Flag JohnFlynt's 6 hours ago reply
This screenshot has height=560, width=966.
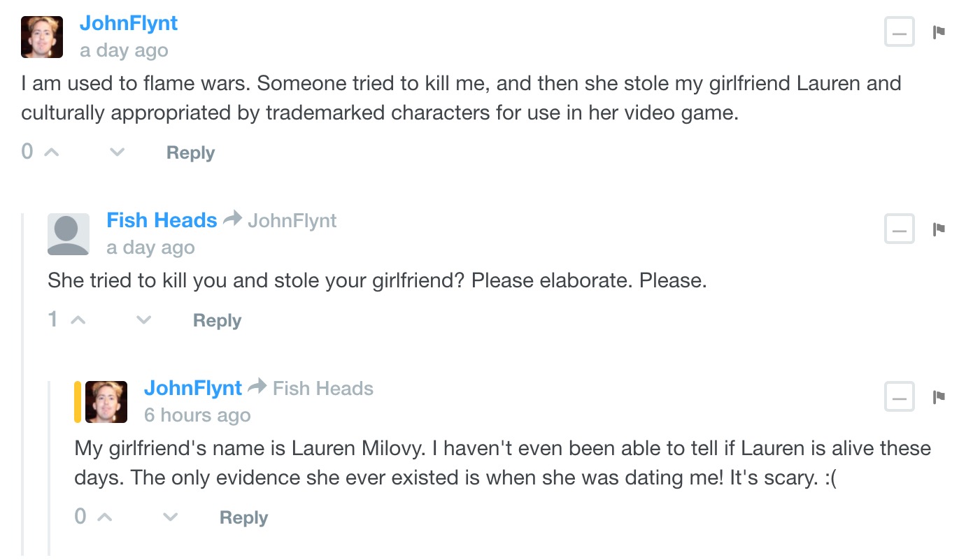point(939,397)
